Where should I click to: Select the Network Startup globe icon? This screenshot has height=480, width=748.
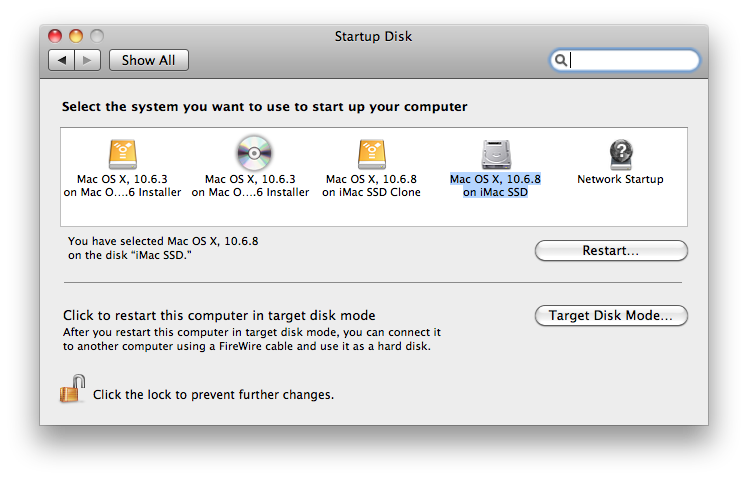pyautogui.click(x=621, y=154)
